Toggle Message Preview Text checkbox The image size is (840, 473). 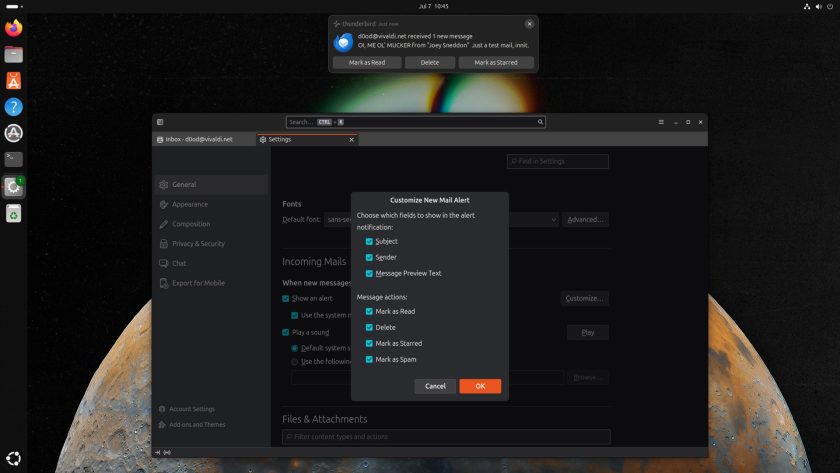coord(369,274)
